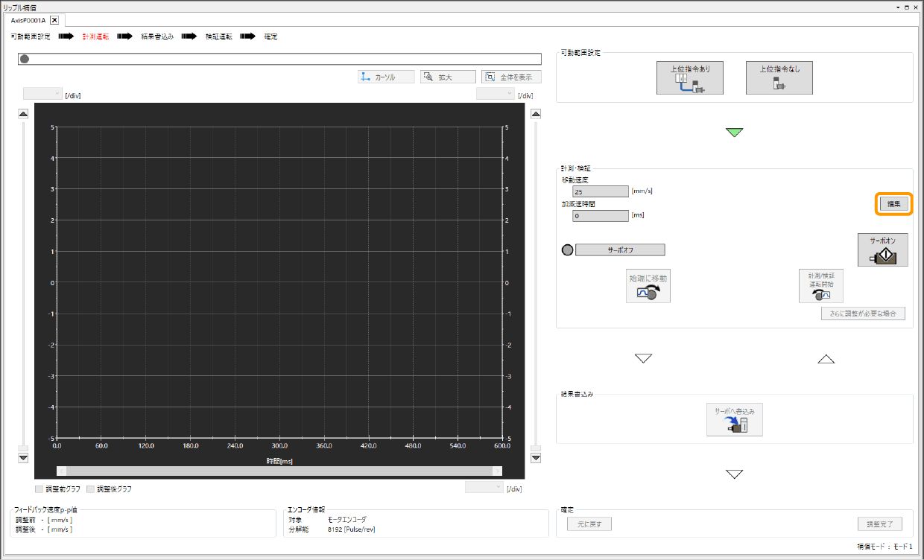Enable the 調整後グラフ checkbox
Screen dimensions: 924x560
point(91,489)
